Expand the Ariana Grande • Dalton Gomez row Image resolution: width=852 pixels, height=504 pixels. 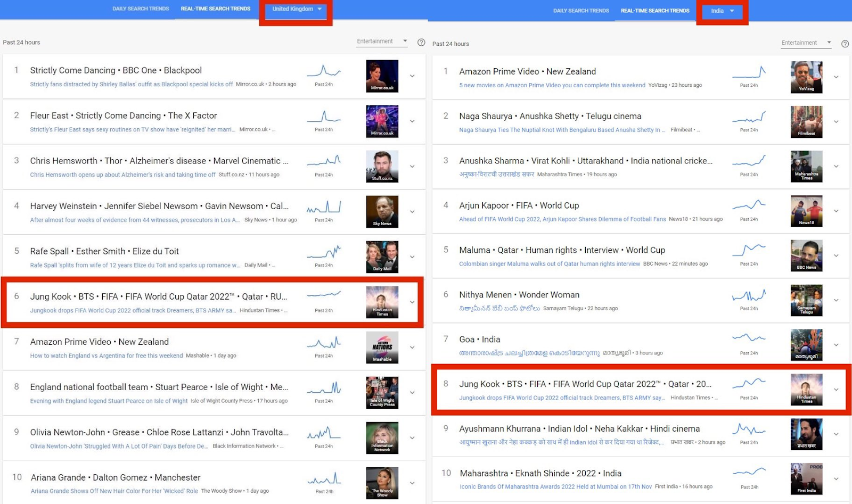click(412, 483)
